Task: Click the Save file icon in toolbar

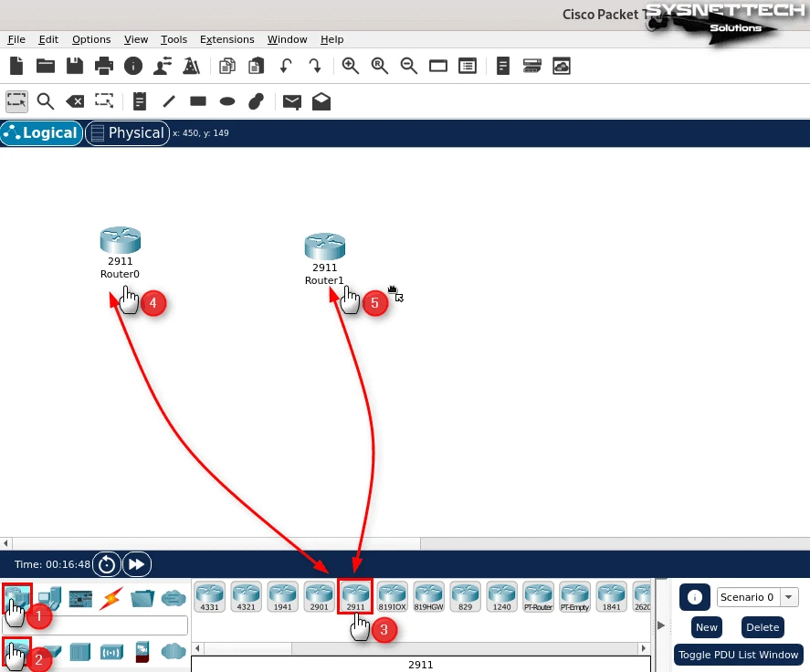Action: (x=75, y=66)
